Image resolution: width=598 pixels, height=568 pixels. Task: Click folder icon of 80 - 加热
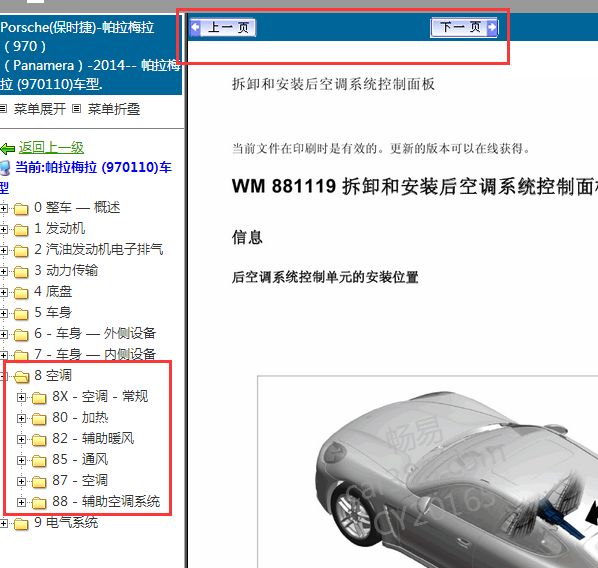pyautogui.click(x=39, y=418)
